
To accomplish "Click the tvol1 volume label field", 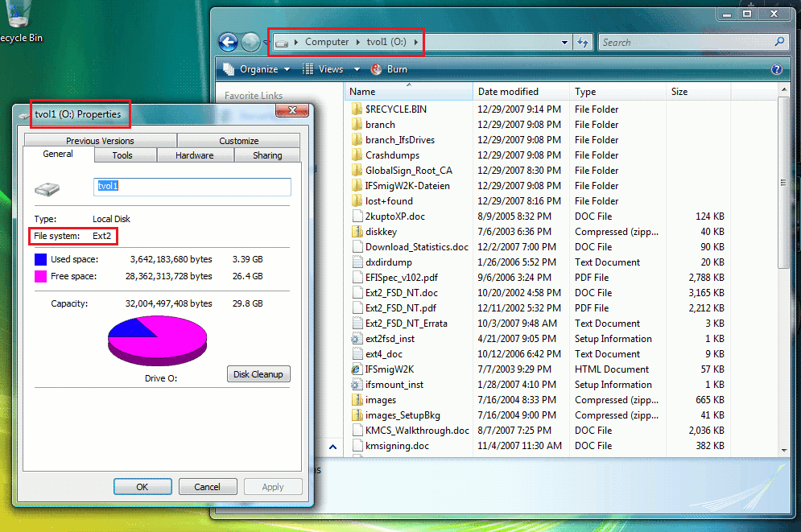I will click(192, 187).
